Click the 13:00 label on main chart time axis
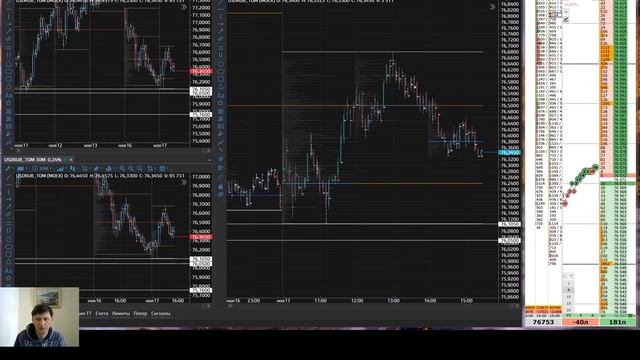Screen dimensions: 640x360 [x=393, y=300]
